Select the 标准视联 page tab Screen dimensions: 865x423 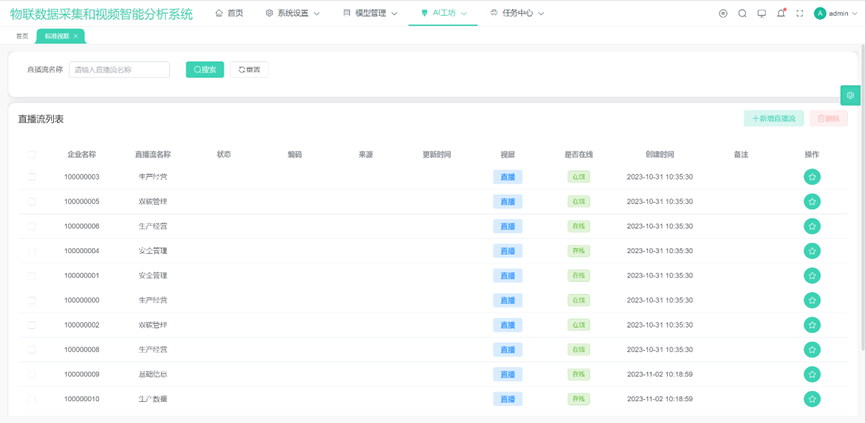(57, 36)
